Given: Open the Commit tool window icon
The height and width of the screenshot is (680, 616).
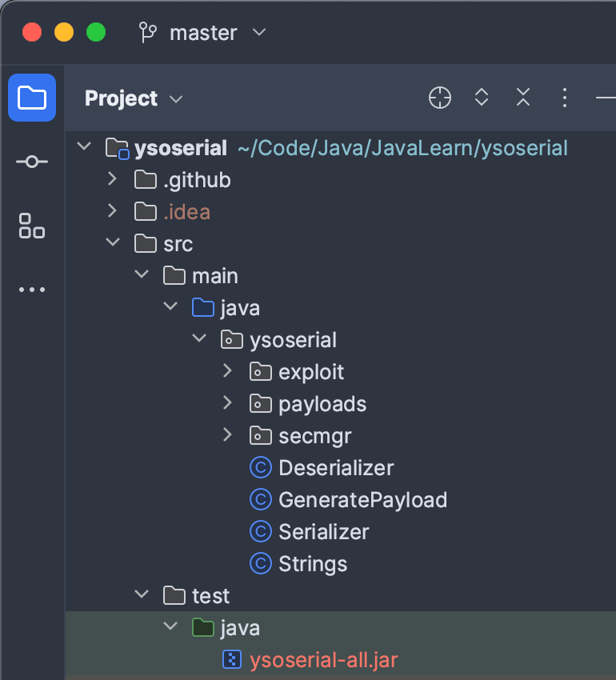Looking at the screenshot, I should pos(32,162).
